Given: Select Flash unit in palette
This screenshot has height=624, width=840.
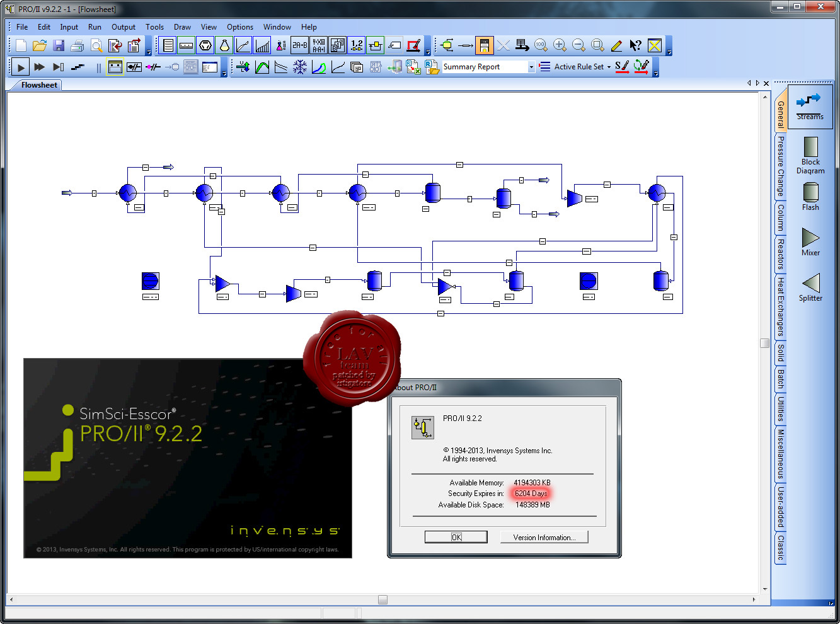Looking at the screenshot, I should click(x=810, y=197).
